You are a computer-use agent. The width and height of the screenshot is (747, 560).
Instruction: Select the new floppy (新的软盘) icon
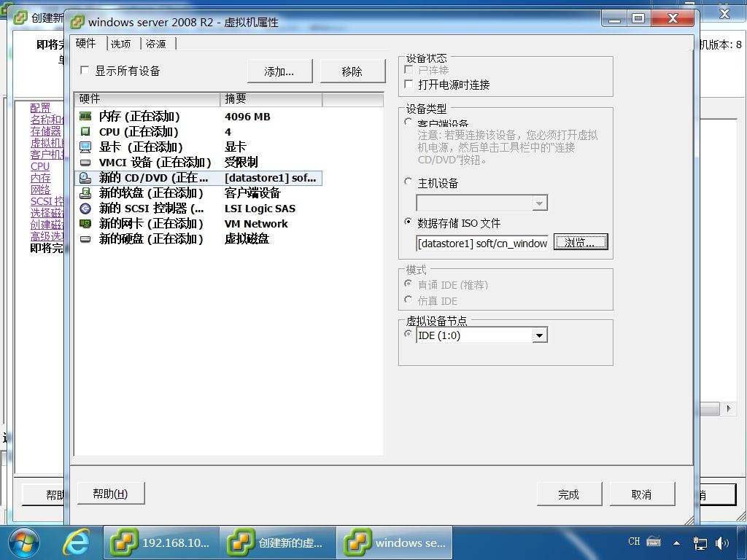[85, 192]
